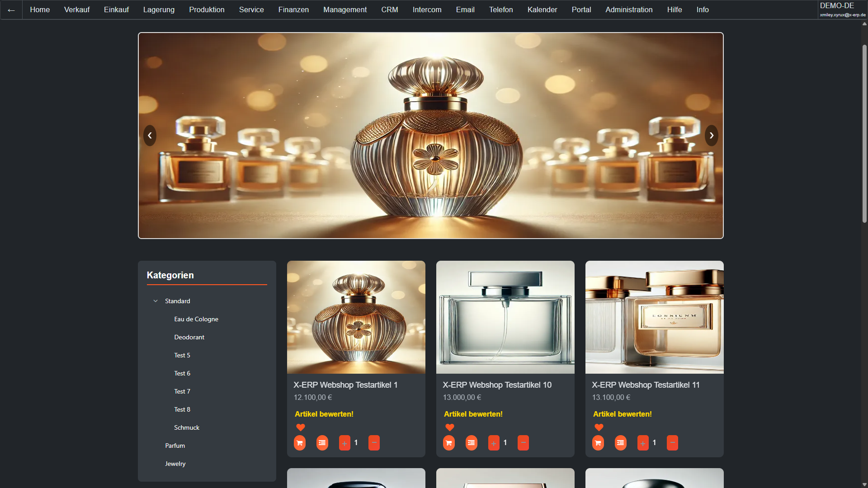Increase quantity of Testartikel 1 with plus

pyautogui.click(x=344, y=443)
